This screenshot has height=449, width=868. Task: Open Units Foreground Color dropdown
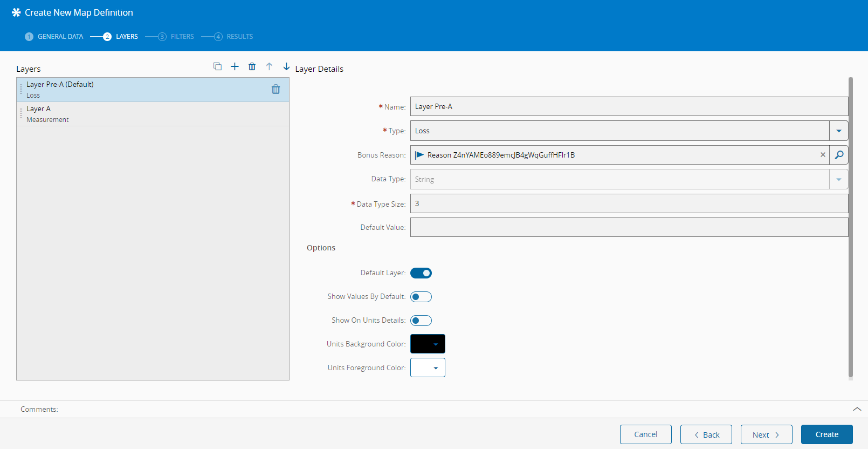pos(428,368)
